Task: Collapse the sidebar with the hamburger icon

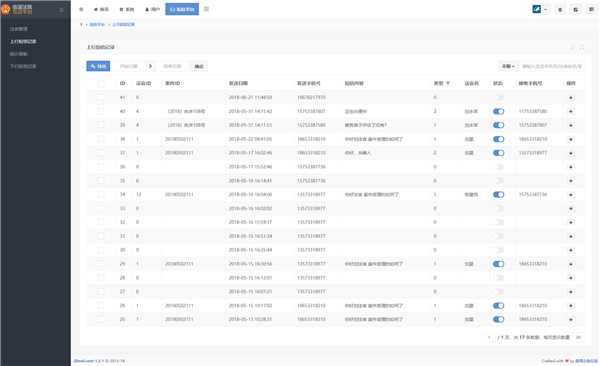Action: point(81,9)
